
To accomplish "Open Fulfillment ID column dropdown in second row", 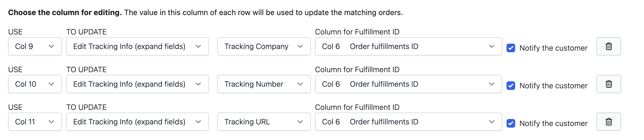I will 408,84.
